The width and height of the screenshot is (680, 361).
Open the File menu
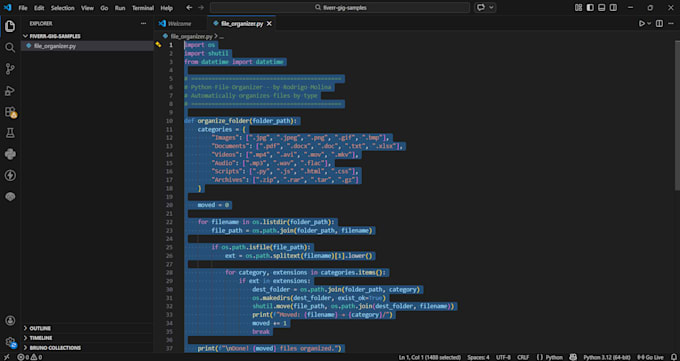[23, 8]
